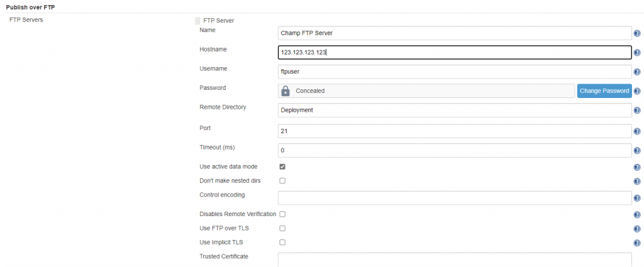This screenshot has height=267, width=644.
Task: Open help icon for Remote Directory
Action: [x=637, y=111]
